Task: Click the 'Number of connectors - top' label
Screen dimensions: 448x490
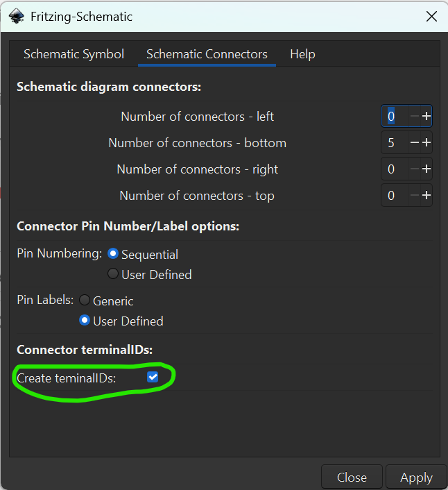Action: click(x=197, y=196)
